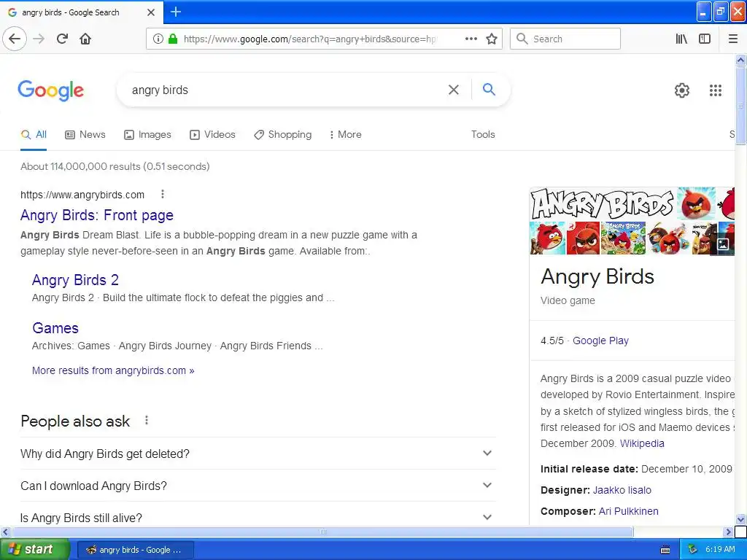This screenshot has height=560, width=747.
Task: Click the horizontal scrollbar left arrow
Action: click(x=5, y=532)
